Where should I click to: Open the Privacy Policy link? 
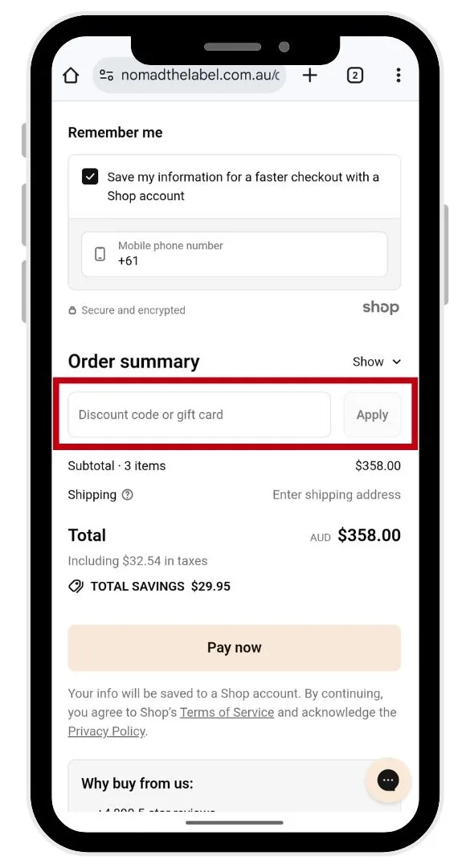tap(107, 731)
